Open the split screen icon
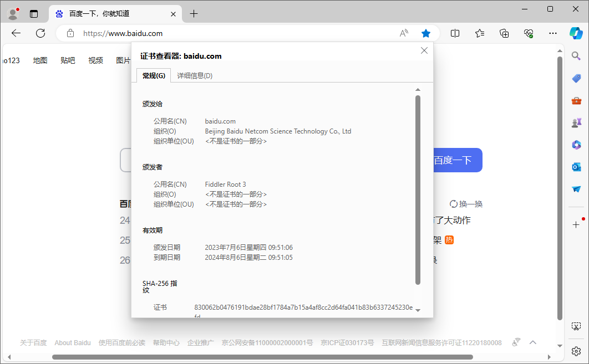 click(x=455, y=33)
